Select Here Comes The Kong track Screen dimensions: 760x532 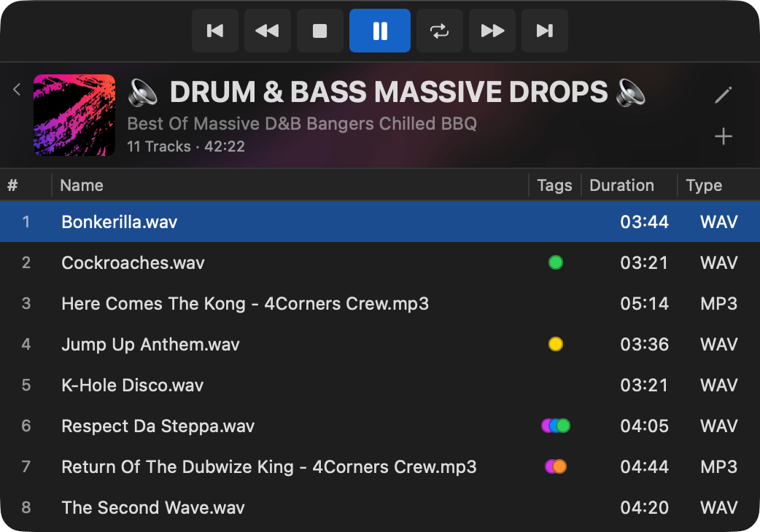pyautogui.click(x=380, y=303)
